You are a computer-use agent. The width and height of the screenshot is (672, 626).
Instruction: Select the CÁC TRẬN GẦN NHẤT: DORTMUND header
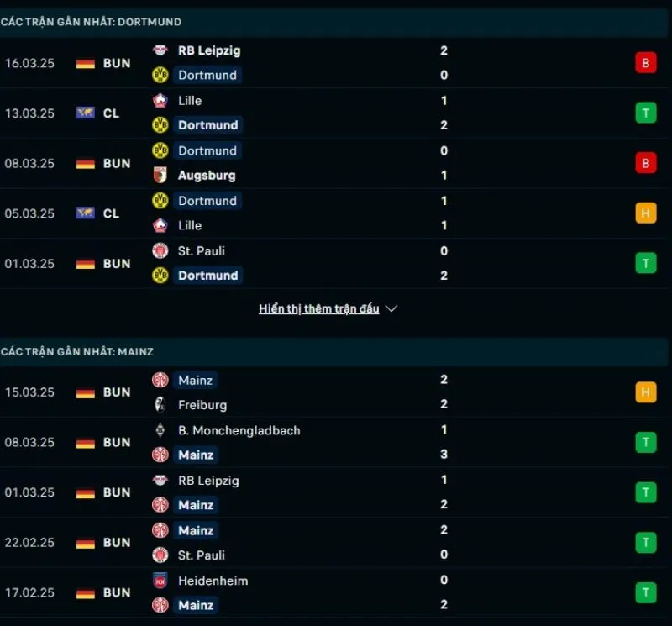91,23
